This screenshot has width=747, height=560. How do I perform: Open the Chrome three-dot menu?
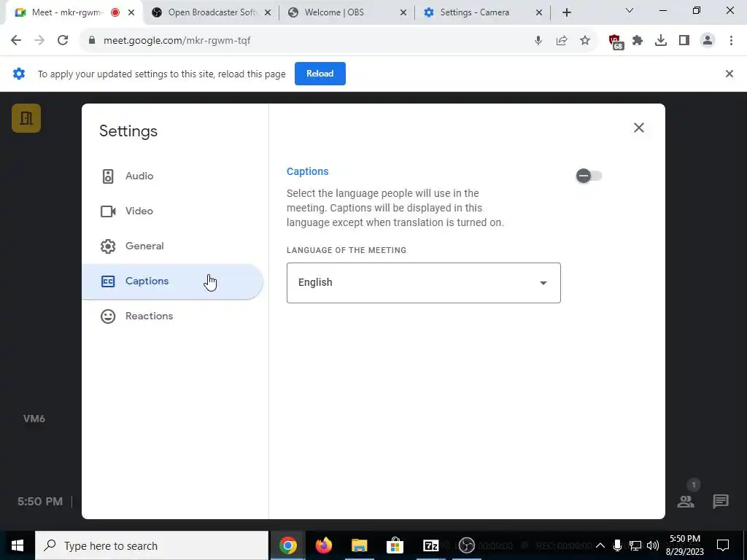[731, 41]
